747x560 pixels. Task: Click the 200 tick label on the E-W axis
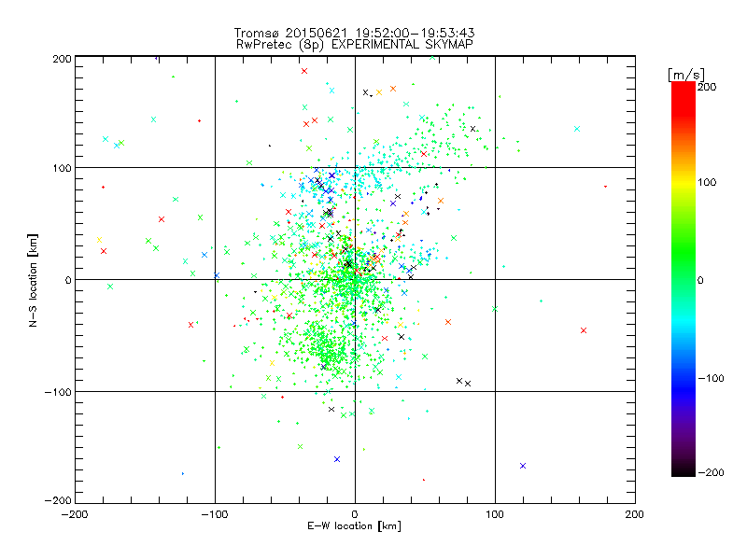pyautogui.click(x=635, y=514)
